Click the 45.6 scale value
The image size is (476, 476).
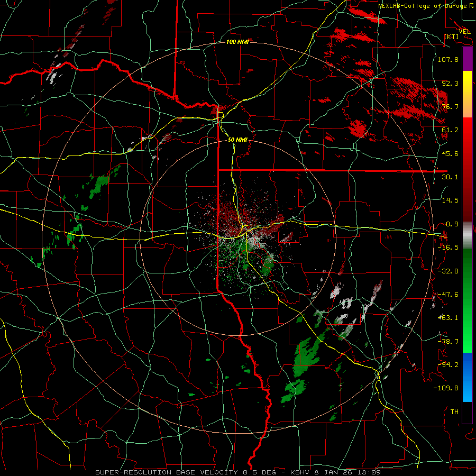[x=450, y=153]
